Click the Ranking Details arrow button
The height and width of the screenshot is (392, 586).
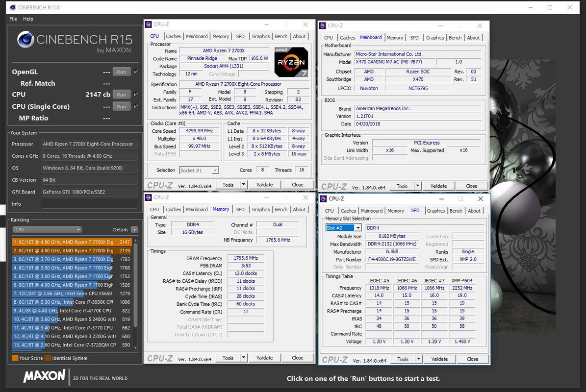[134, 230]
